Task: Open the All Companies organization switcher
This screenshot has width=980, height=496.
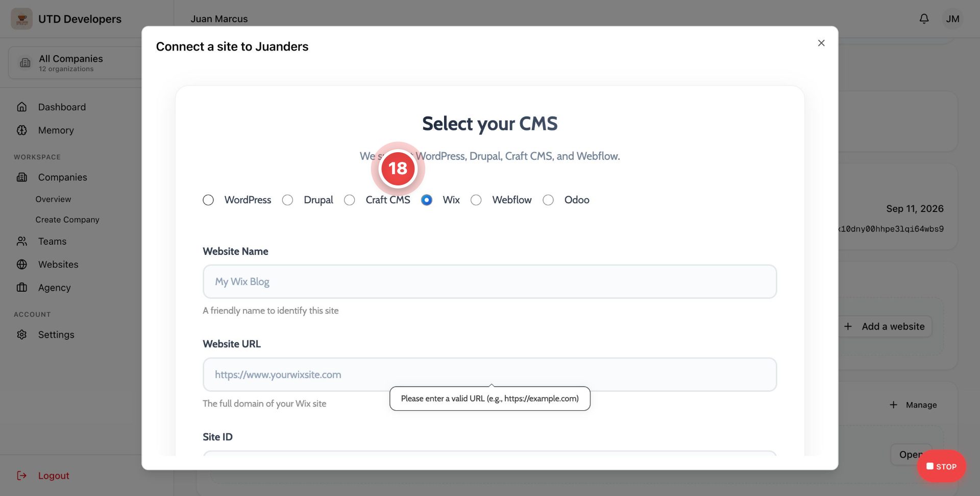Action: [x=75, y=63]
